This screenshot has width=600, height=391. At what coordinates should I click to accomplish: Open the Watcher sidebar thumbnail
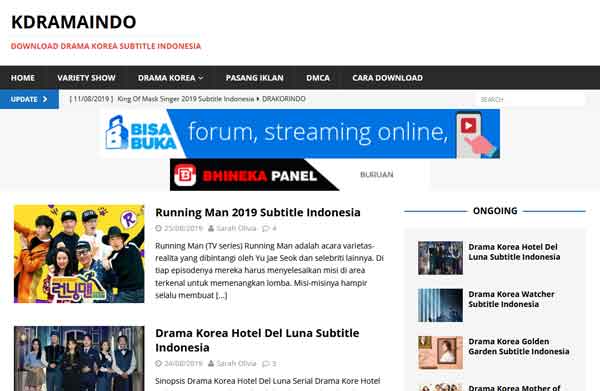pyautogui.click(x=440, y=305)
